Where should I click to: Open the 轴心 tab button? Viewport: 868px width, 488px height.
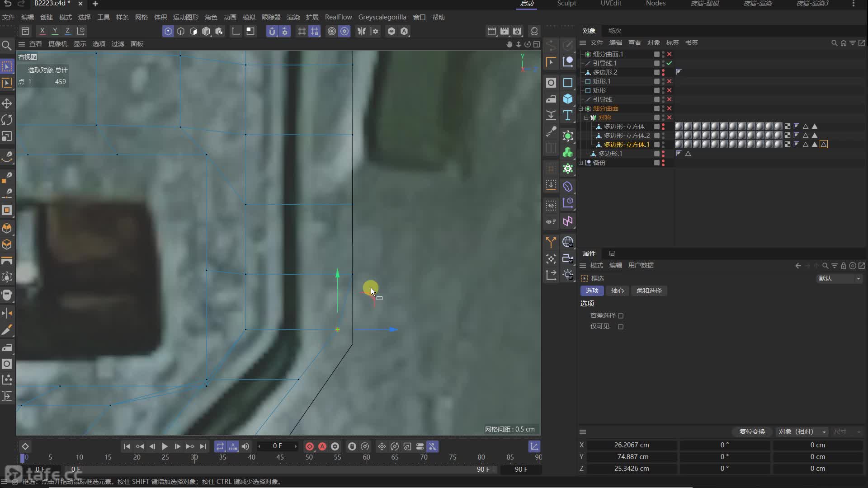(617, 291)
